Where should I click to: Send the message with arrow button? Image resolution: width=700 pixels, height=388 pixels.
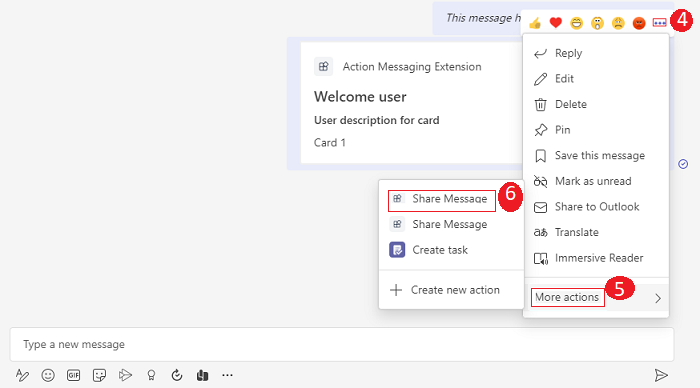[x=661, y=375]
